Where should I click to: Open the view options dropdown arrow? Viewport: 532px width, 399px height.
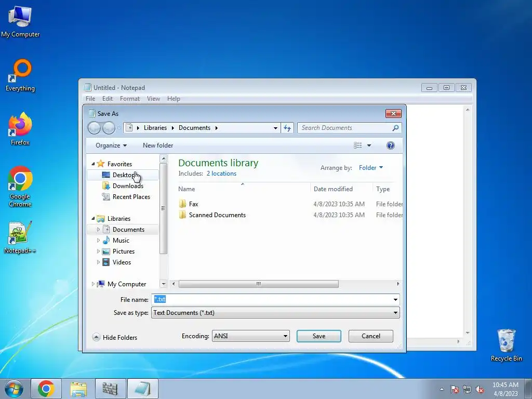369,145
